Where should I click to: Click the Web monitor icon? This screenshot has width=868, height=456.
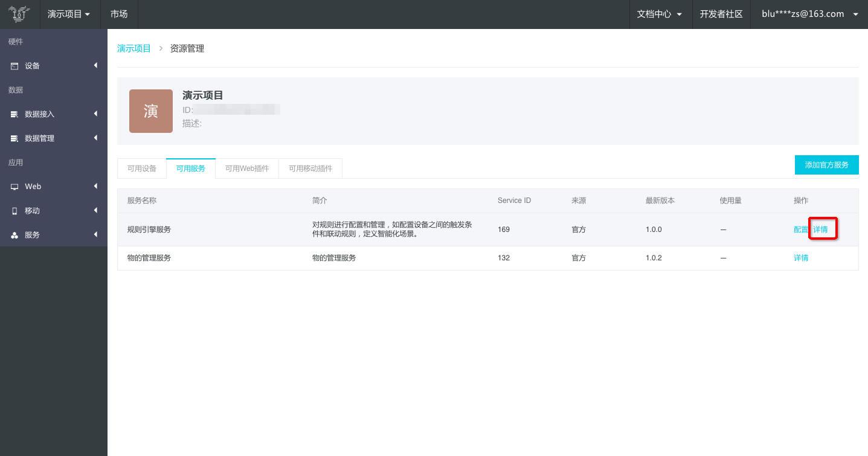tap(14, 187)
